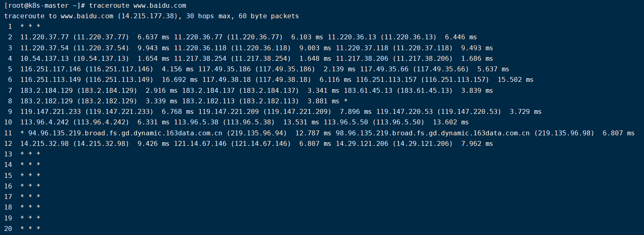Click the 116.251.117.146 address on hop 5
This screenshot has height=235, width=644.
(x=51, y=69)
